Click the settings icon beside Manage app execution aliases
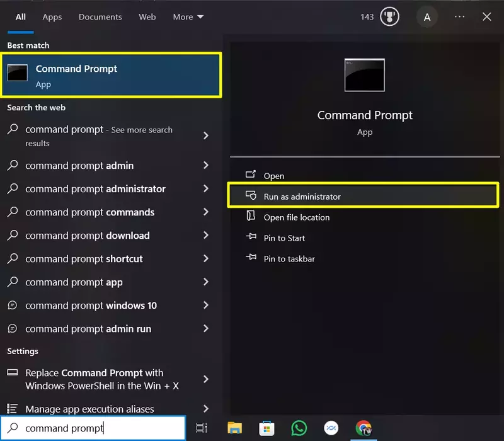The width and height of the screenshot is (504, 441). tap(12, 409)
